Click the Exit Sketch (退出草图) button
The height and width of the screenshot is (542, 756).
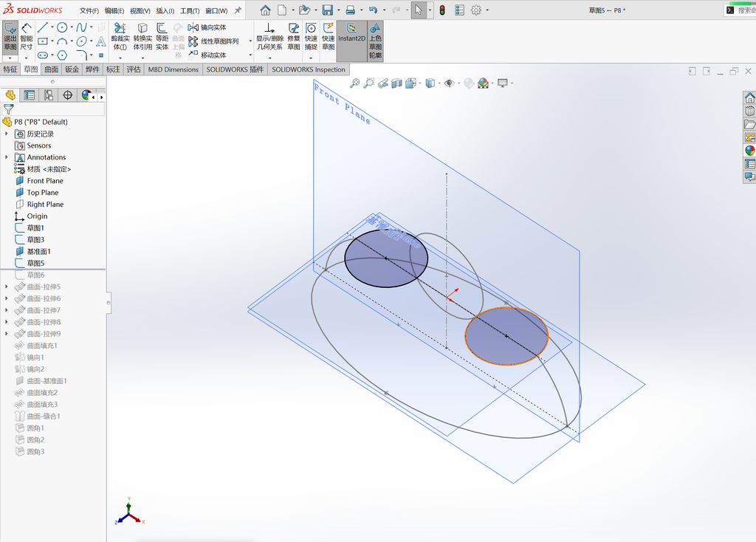tap(10, 37)
